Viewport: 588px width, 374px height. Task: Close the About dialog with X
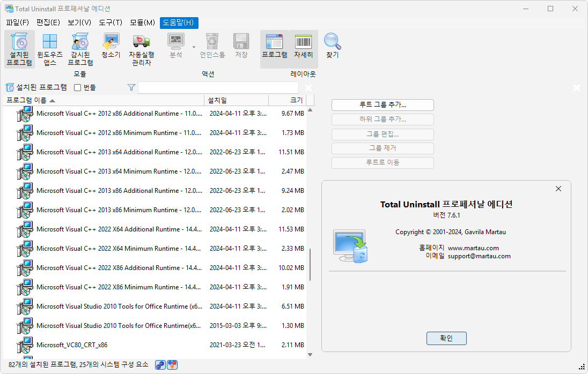tap(558, 189)
